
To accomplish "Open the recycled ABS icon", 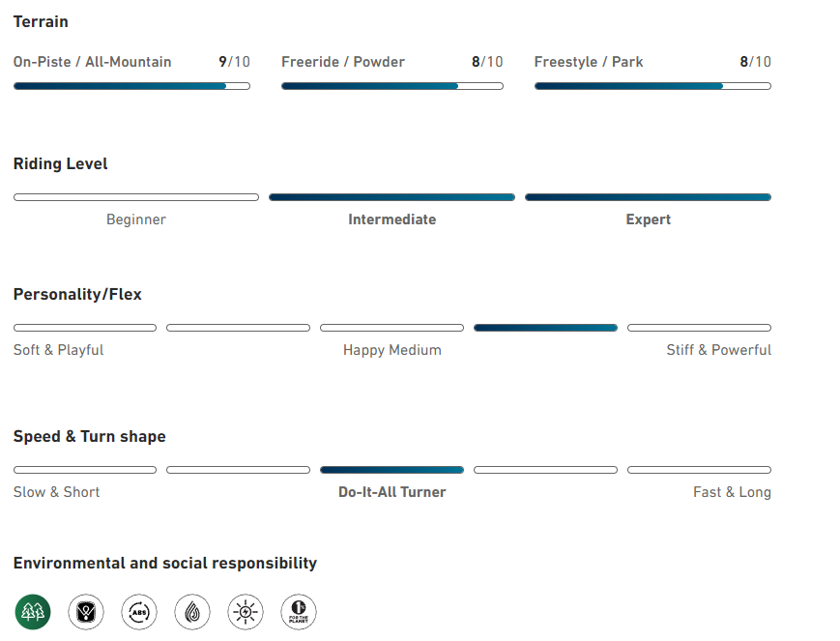I will pos(139,612).
